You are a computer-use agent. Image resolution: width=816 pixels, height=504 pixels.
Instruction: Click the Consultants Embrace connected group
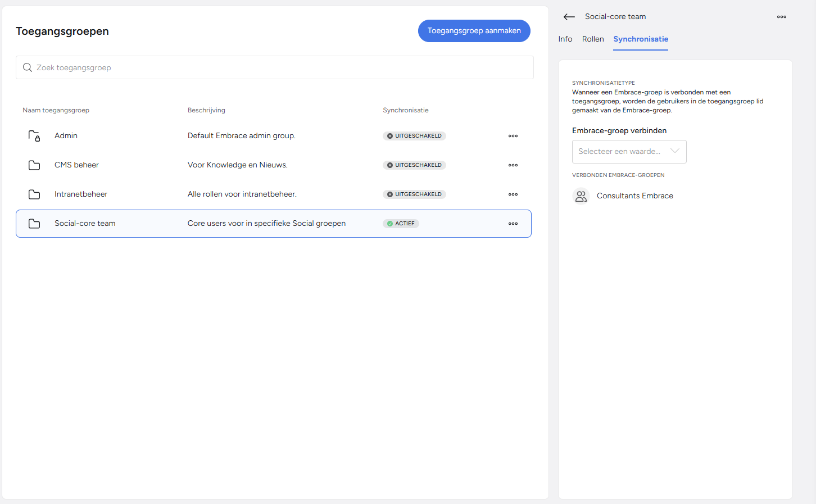[x=635, y=196]
